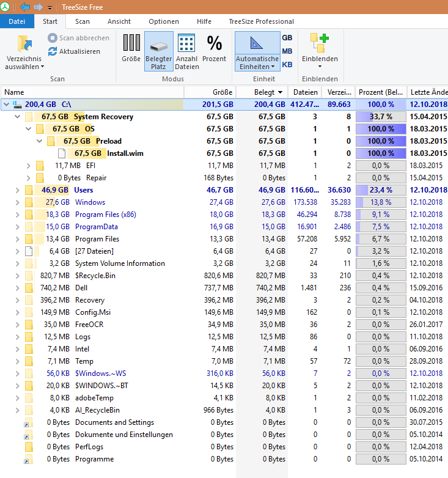The image size is (448, 478).
Task: Collapse the System Recovery folder
Action: (17, 117)
